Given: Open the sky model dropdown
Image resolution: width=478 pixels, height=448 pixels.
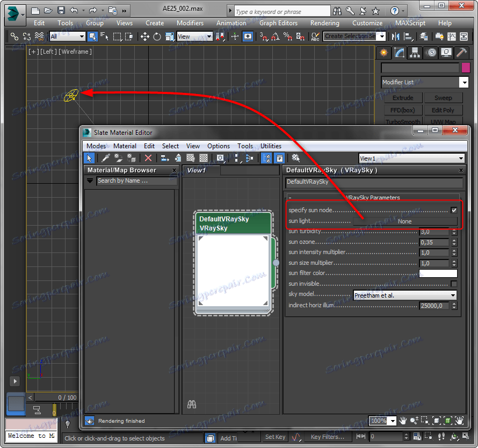Looking at the screenshot, I should (405, 295).
